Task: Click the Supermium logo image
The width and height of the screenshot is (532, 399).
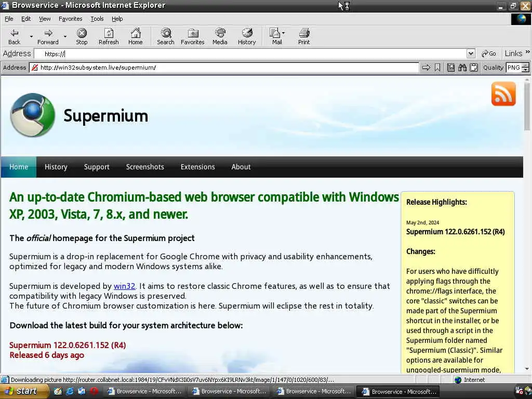Action: click(x=33, y=115)
